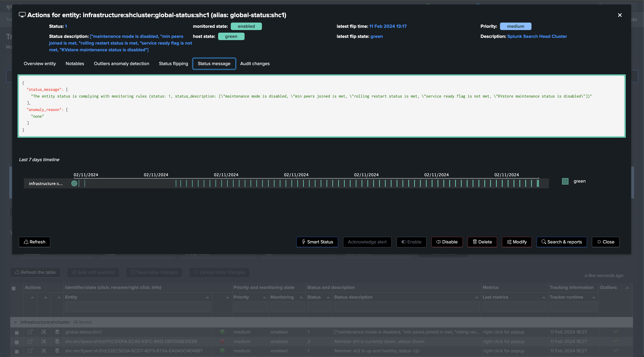644x357 pixels.
Task: Click the Disable toggle button
Action: pyautogui.click(x=447, y=242)
